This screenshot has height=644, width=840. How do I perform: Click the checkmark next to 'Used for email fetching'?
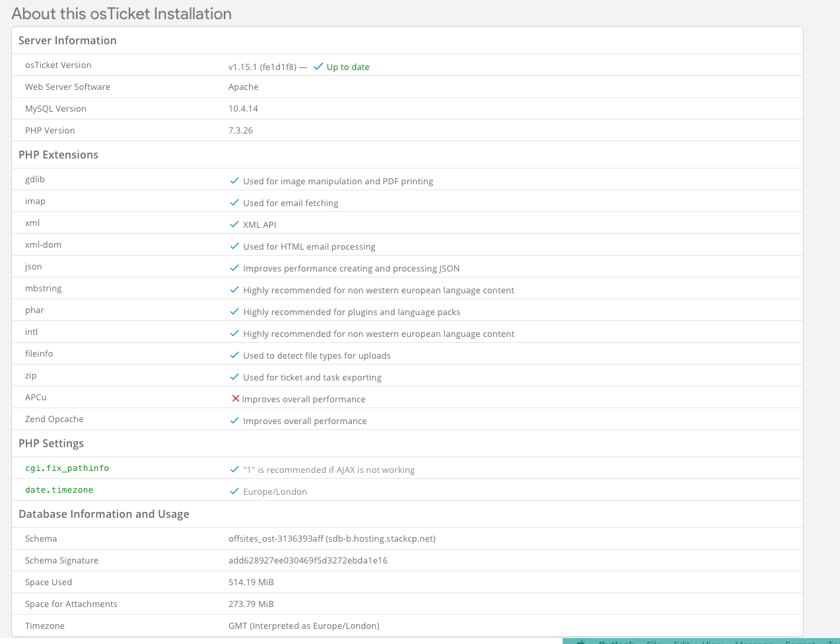pos(234,203)
